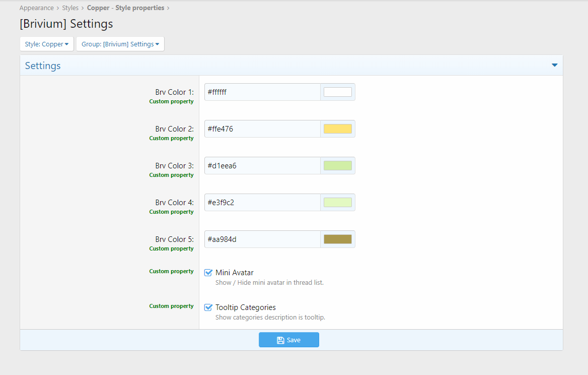Screen dimensions: 588x375
Task: Open Copper - Style properties breadcrumb
Action: coord(126,8)
